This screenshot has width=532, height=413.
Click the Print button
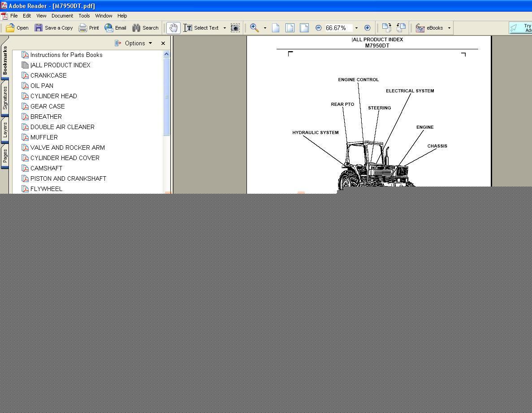(89, 28)
